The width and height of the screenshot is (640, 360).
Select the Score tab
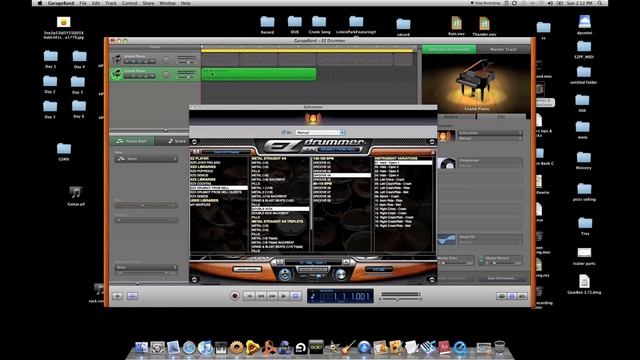click(177, 141)
